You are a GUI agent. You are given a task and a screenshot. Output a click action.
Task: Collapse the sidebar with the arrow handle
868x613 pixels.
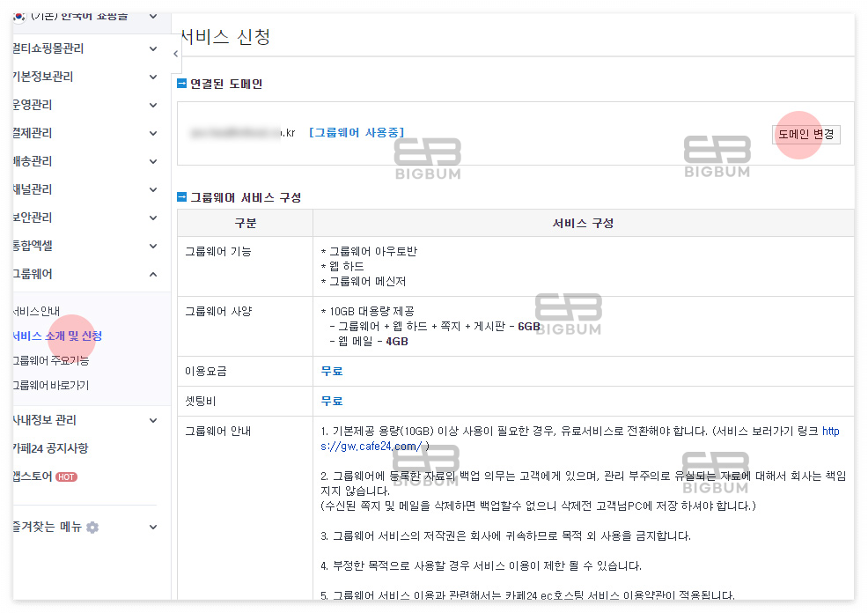175,54
